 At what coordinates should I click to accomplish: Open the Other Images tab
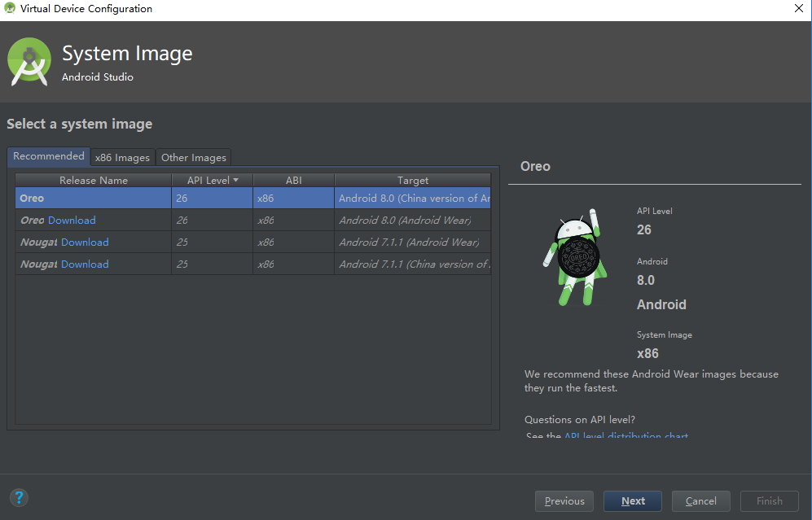point(194,157)
